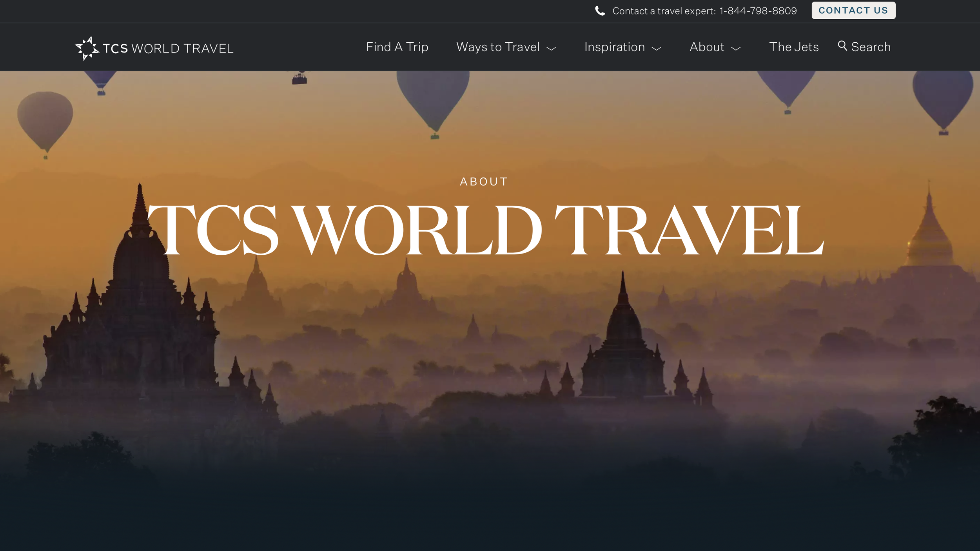
Task: Click the Search label in navigation
Action: coord(871,47)
